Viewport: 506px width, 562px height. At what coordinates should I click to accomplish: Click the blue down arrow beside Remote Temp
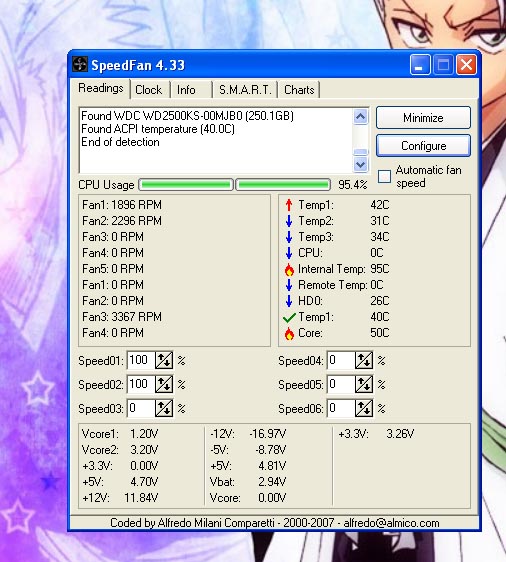289,285
